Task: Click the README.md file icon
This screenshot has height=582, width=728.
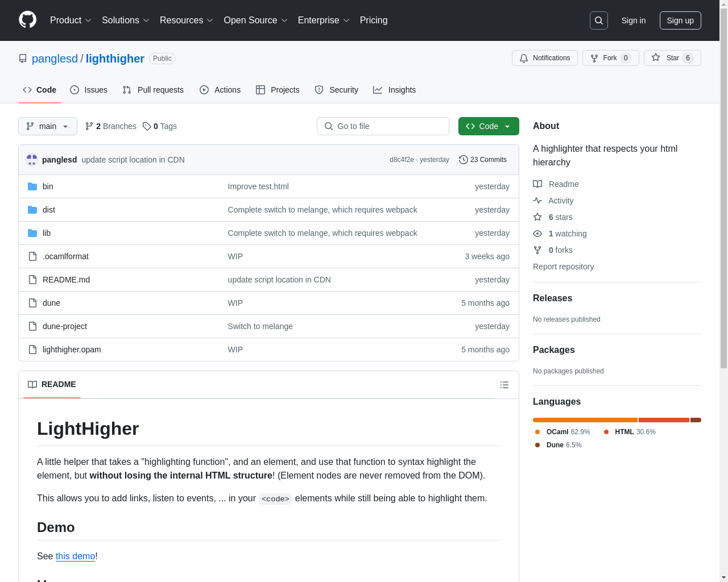Action: [x=32, y=280]
